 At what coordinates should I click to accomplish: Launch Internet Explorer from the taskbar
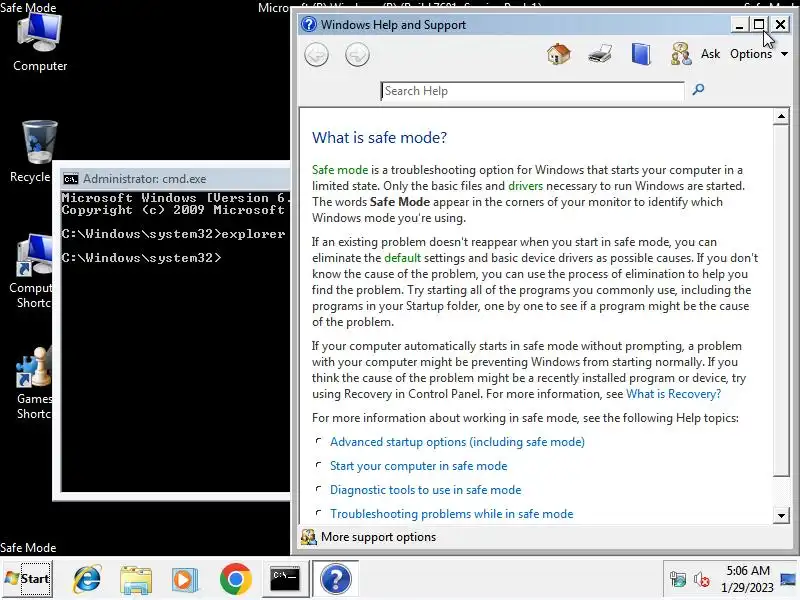(x=87, y=580)
